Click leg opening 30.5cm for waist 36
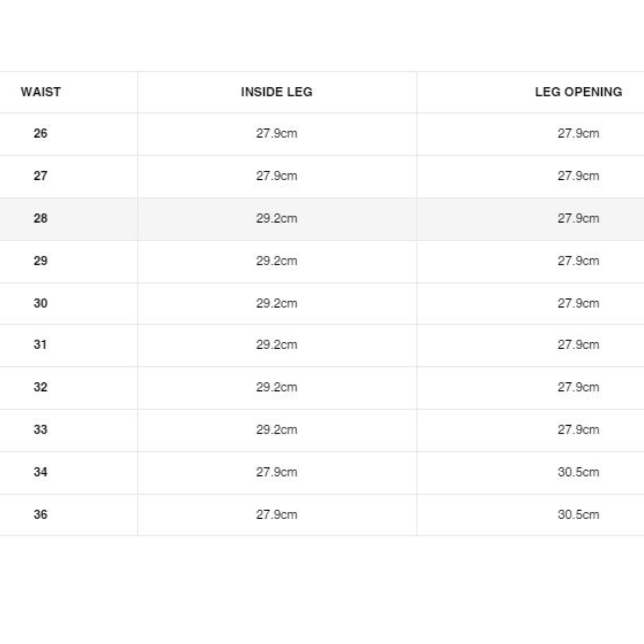This screenshot has height=644, width=644. [x=579, y=515]
